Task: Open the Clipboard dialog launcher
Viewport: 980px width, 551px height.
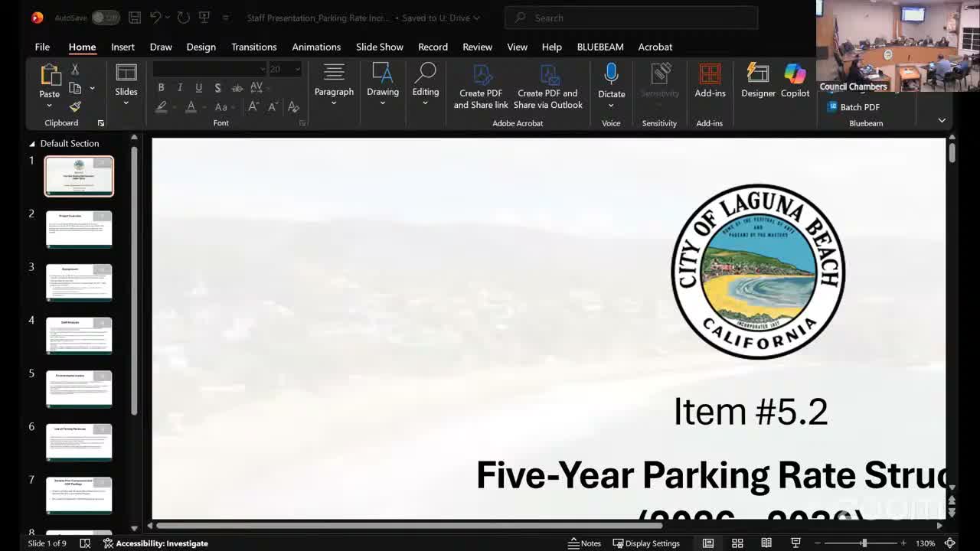Action: click(x=101, y=123)
